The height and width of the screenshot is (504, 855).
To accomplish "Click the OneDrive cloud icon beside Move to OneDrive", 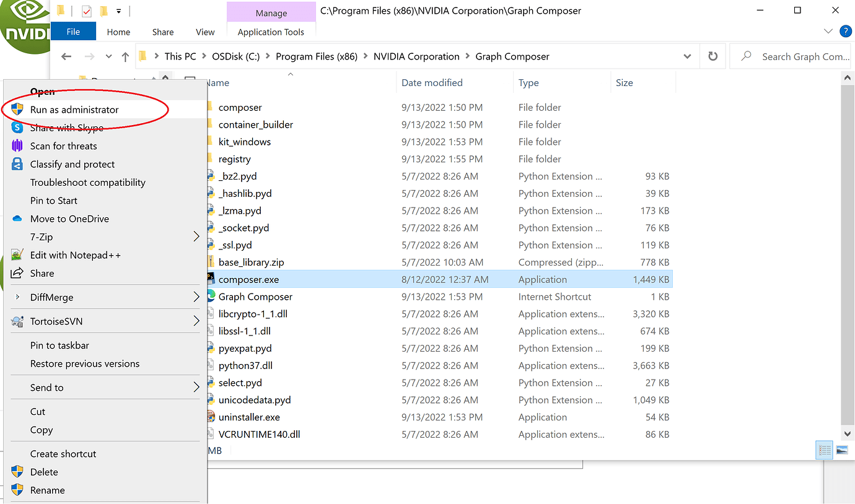I will click(x=16, y=219).
